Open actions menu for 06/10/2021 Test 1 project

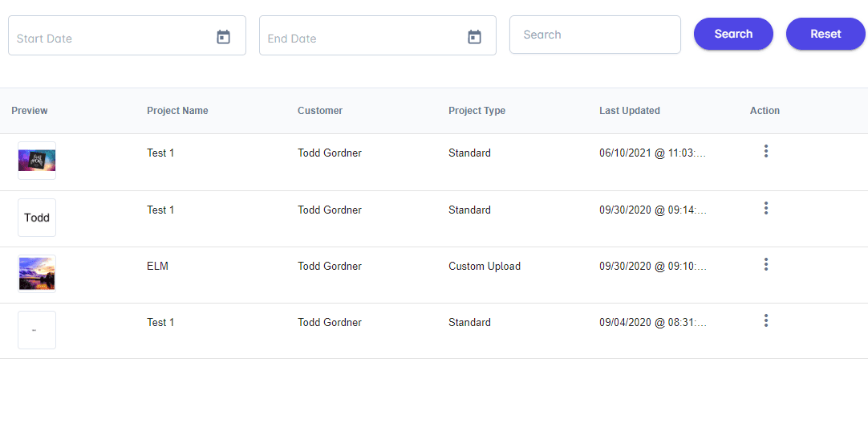(x=766, y=151)
